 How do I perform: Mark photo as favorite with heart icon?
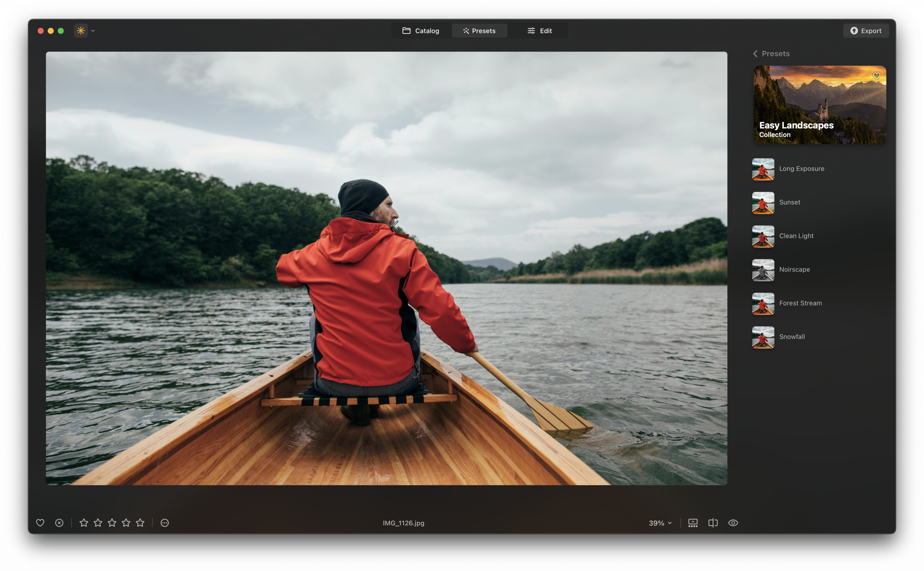click(40, 523)
